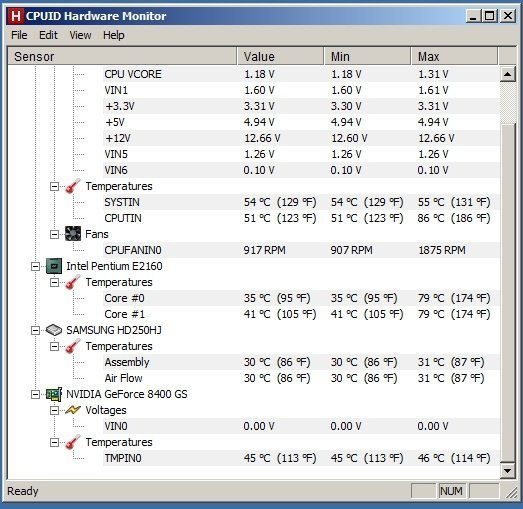The image size is (523, 509).
Task: Select the Assembly temperature row
Action: click(301, 362)
